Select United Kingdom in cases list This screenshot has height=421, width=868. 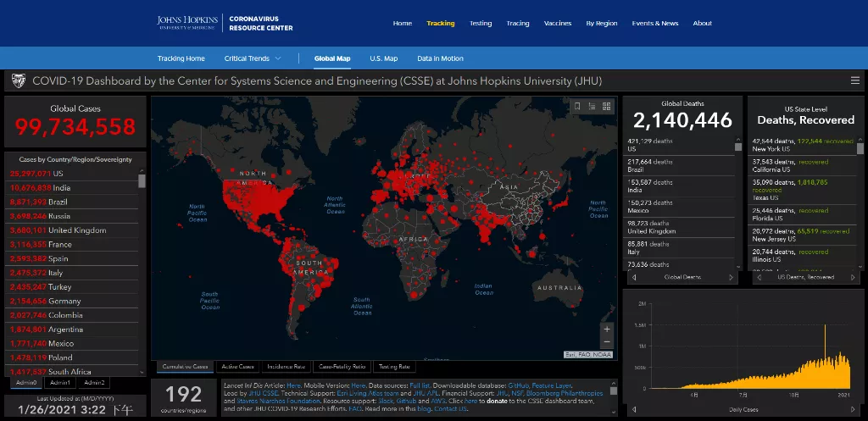(x=71, y=230)
